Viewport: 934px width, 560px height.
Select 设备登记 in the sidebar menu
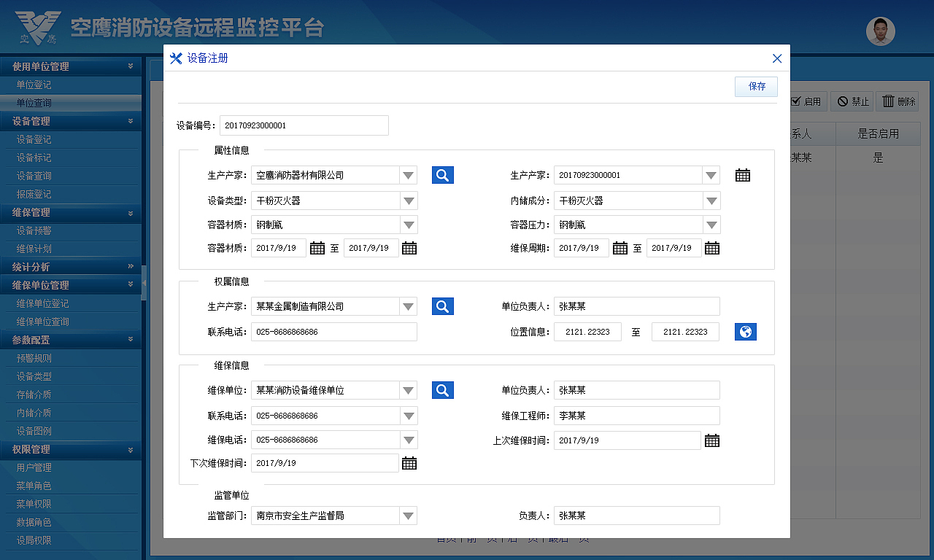33,139
